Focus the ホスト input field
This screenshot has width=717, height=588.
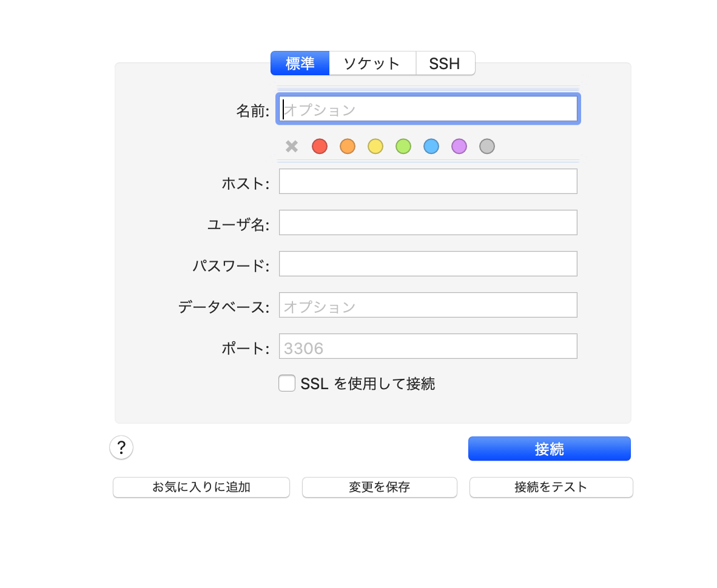click(x=428, y=181)
